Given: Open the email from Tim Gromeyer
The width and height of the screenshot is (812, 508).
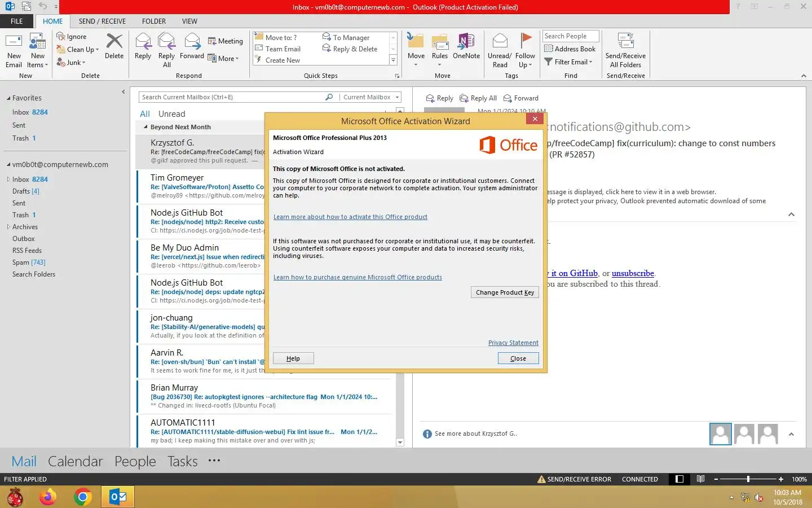Looking at the screenshot, I should pyautogui.click(x=201, y=186).
